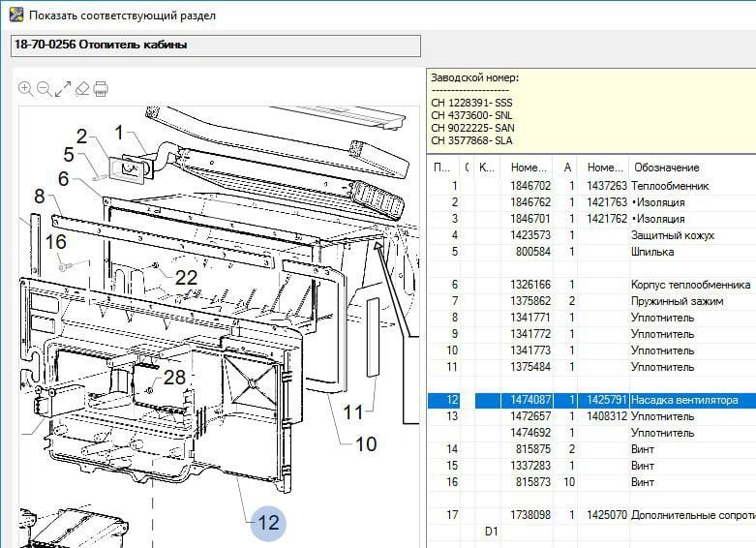The width and height of the screenshot is (756, 548).
Task: Select callout number 12 on the diagram
Action: tap(268, 523)
